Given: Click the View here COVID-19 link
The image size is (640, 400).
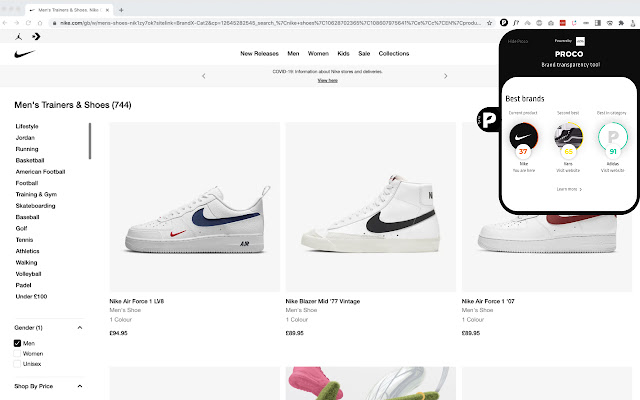Looking at the screenshot, I should click(x=327, y=80).
